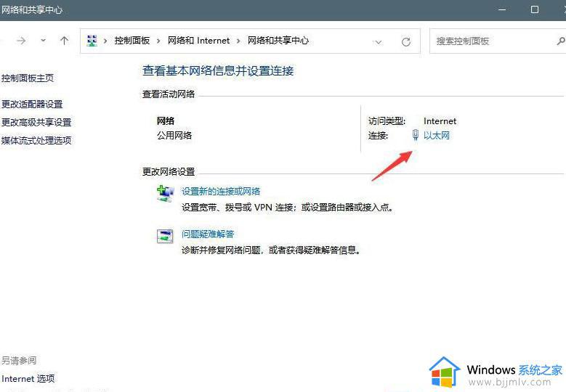Click the troubleshooter icon

(165, 237)
